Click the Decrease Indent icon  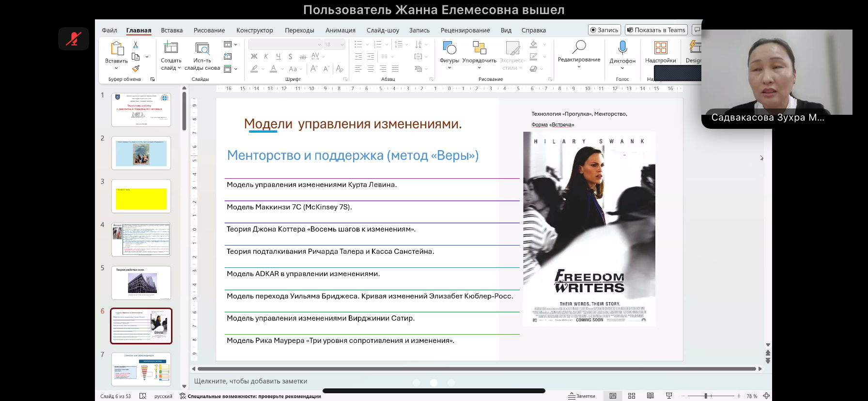(x=358, y=57)
